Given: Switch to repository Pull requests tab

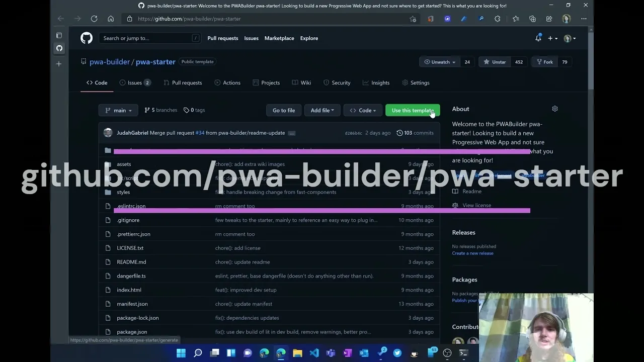Looking at the screenshot, I should [x=183, y=82].
